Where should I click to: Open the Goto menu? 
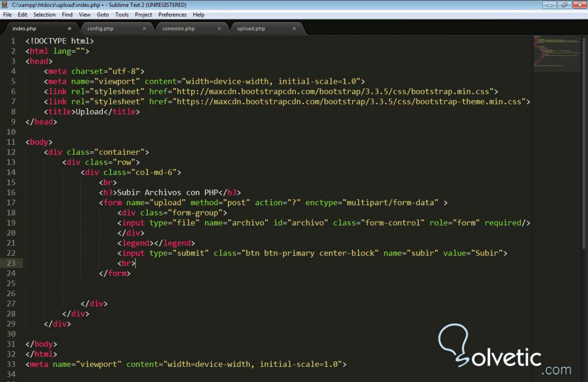point(103,15)
